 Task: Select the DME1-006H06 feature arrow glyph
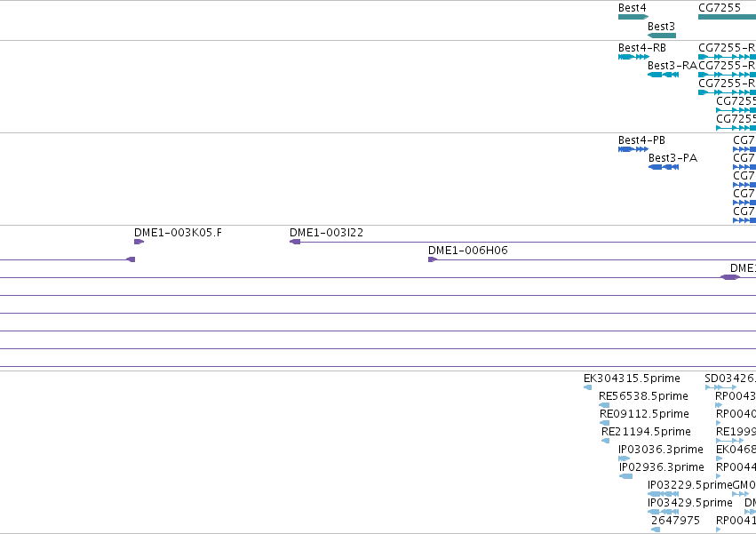coord(433,259)
